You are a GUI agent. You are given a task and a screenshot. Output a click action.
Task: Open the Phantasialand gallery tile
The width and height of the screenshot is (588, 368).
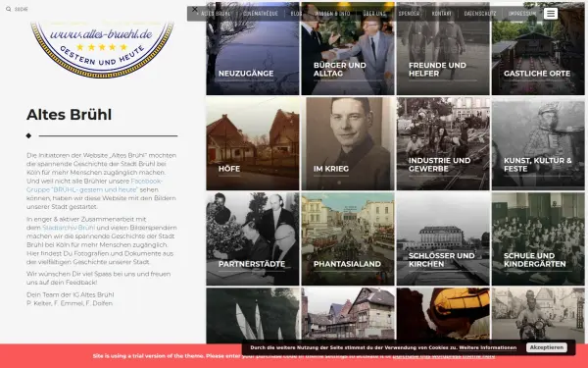tap(348, 238)
